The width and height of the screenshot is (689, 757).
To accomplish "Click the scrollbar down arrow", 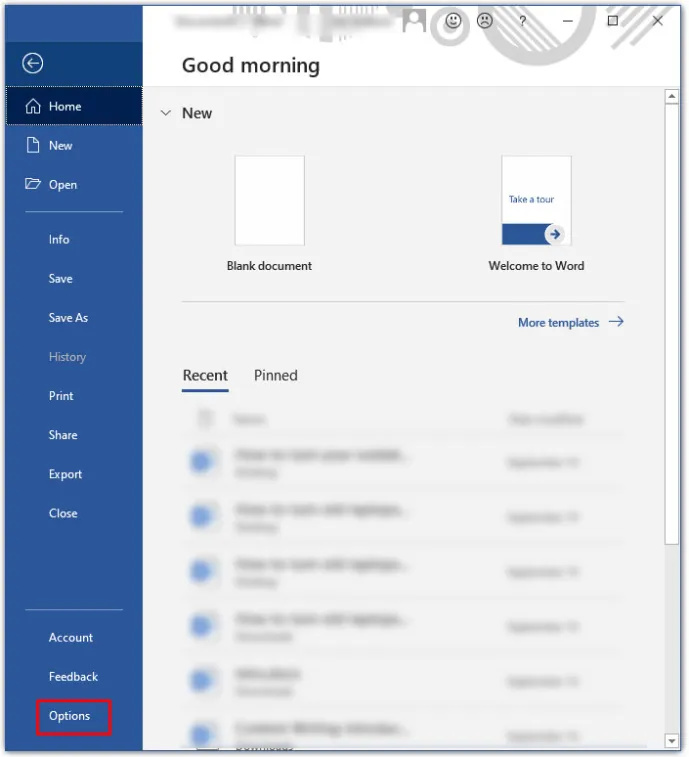I will coord(672,740).
